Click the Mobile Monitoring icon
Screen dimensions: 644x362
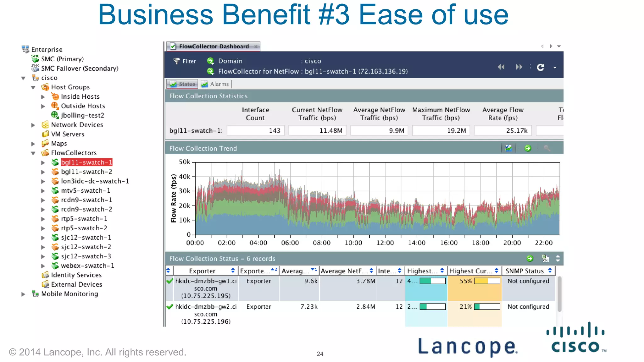click(35, 294)
